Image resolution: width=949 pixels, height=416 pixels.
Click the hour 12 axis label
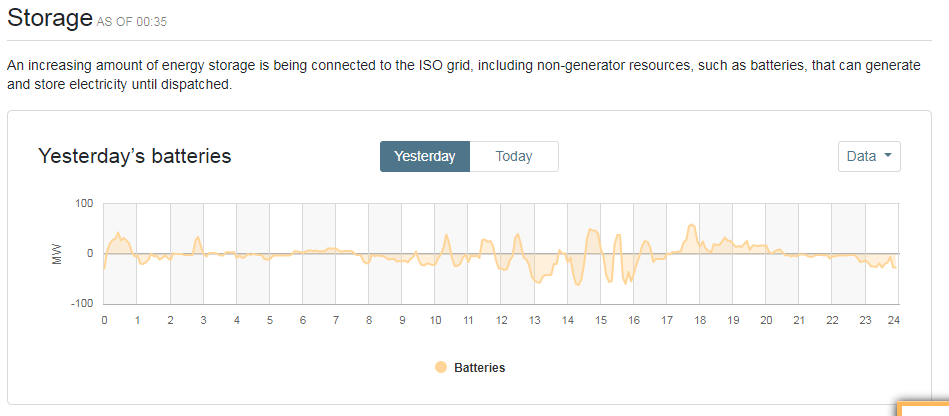pyautogui.click(x=501, y=321)
